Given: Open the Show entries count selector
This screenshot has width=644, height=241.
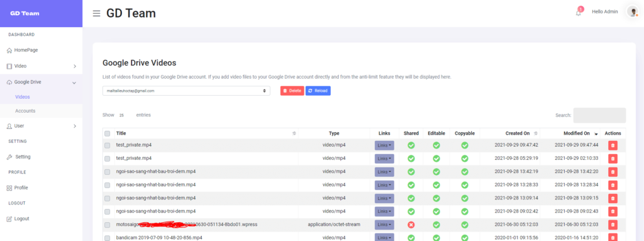Looking at the screenshot, I should coord(123,115).
